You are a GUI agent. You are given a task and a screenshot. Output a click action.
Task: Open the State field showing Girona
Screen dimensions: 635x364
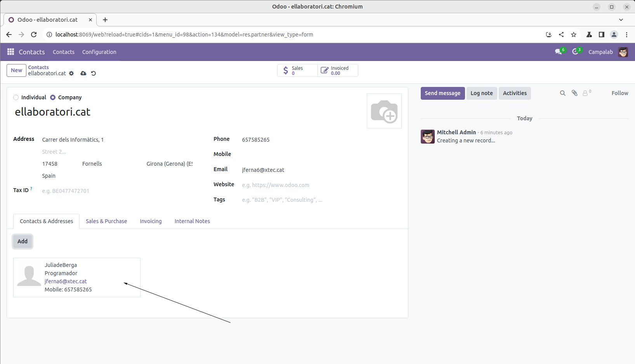point(169,164)
